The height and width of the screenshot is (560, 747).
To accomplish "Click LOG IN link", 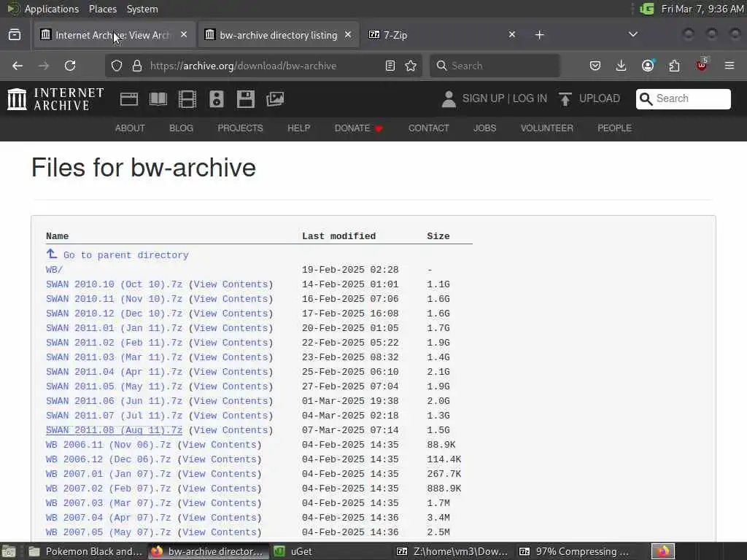I will 530,98.
